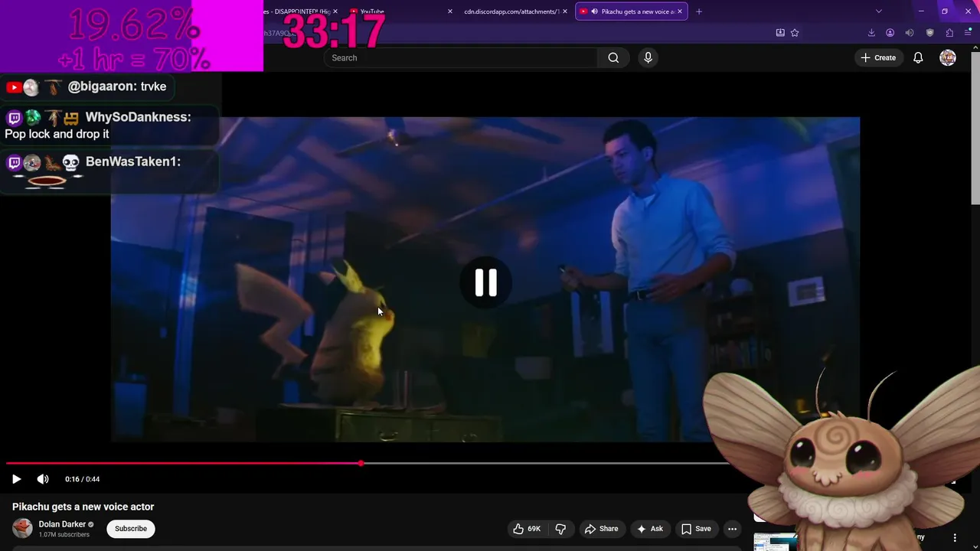Screen dimensions: 980x551
Task: Click the Create button
Action: (x=878, y=57)
